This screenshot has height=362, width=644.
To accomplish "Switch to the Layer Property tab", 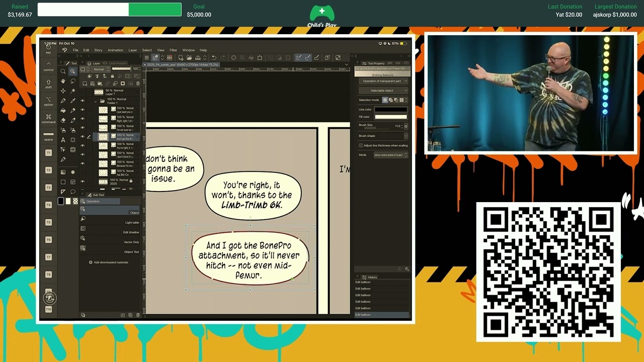I will (117, 63).
